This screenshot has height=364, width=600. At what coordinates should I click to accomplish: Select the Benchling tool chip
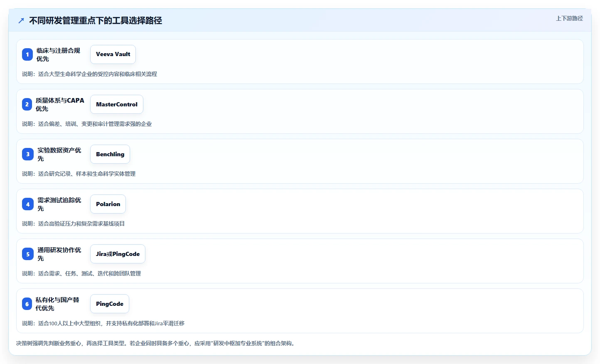(x=110, y=154)
